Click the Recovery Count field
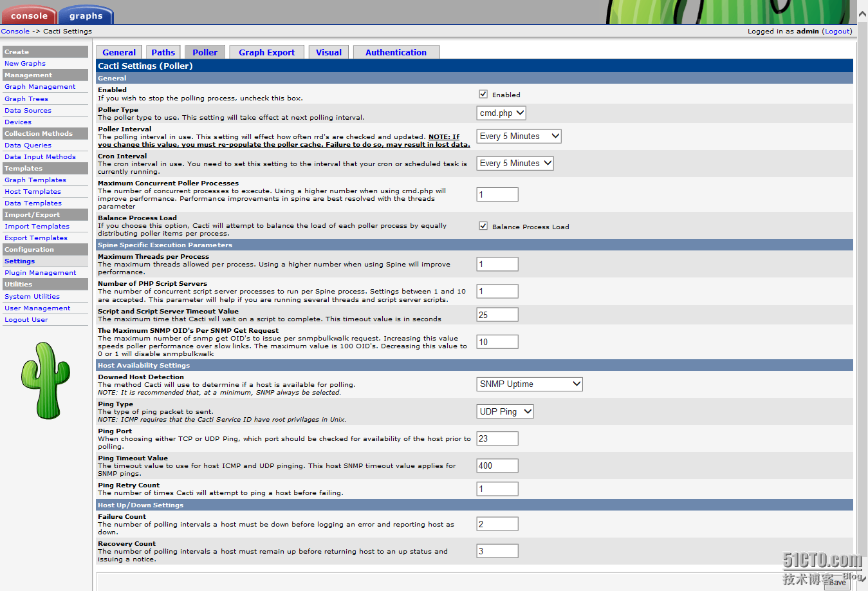Image resolution: width=868 pixels, height=591 pixels. tap(497, 551)
